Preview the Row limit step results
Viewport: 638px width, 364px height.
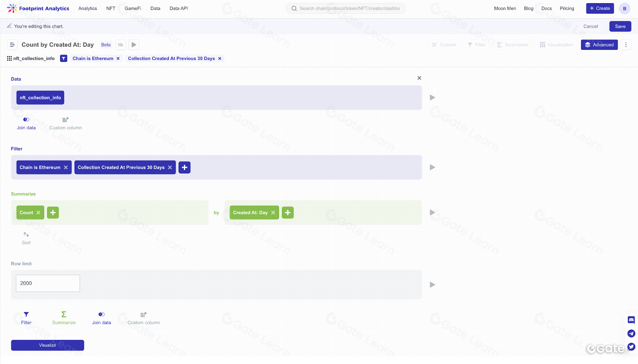tap(432, 285)
